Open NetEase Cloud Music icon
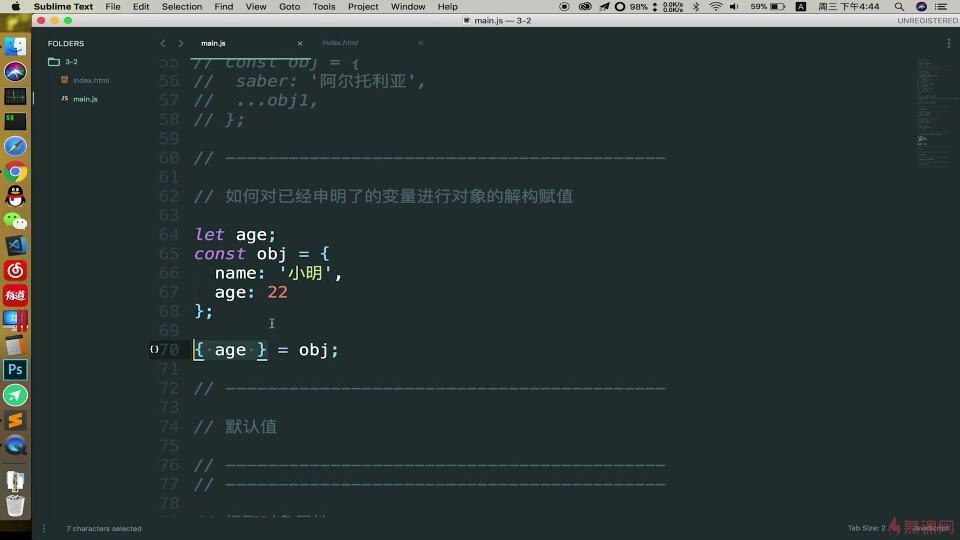 pyautogui.click(x=15, y=270)
